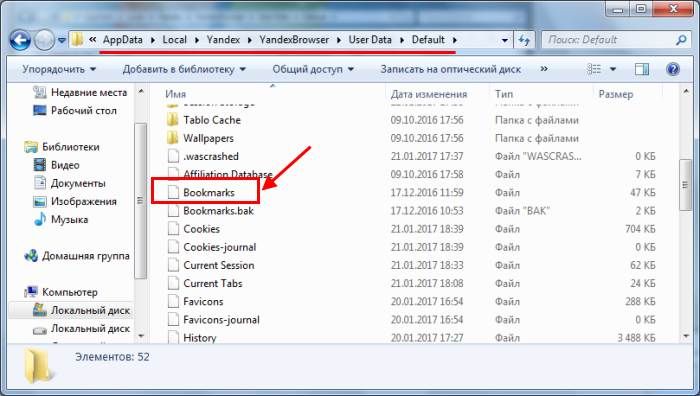This screenshot has height=396, width=700.
Task: Click the address bar folder icon
Action: click(77, 40)
